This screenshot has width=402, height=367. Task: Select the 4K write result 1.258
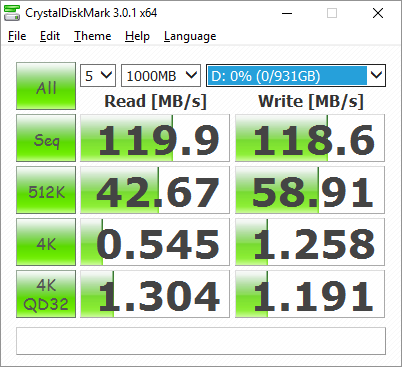(x=310, y=242)
